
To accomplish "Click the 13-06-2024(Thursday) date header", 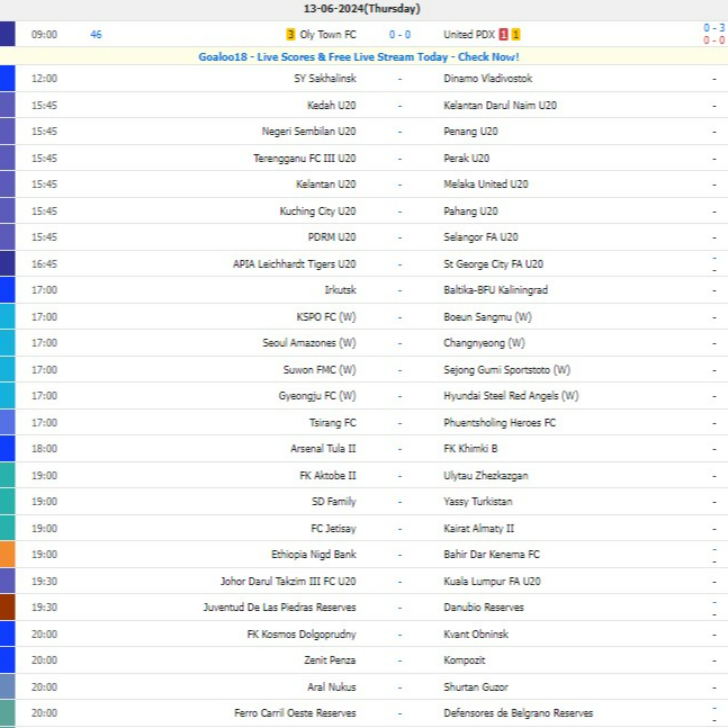I will point(362,9).
